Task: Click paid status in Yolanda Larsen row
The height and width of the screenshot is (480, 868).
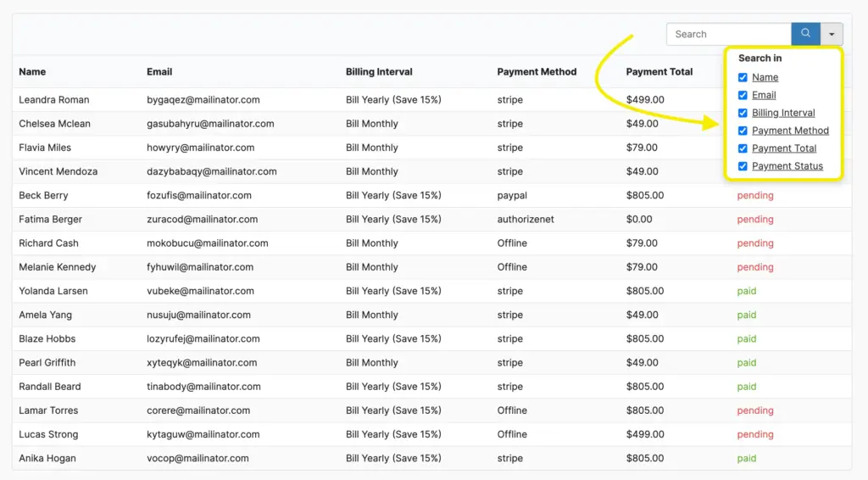Action: tap(746, 291)
